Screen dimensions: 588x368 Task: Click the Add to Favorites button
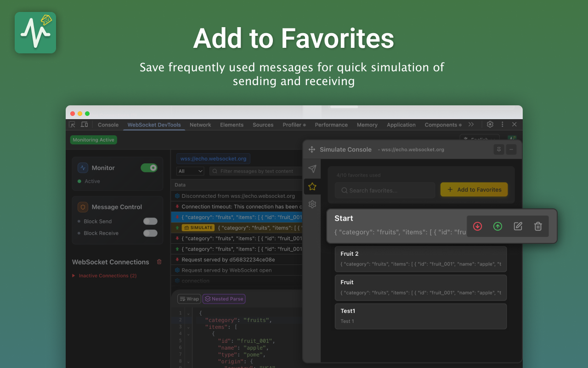point(474,189)
